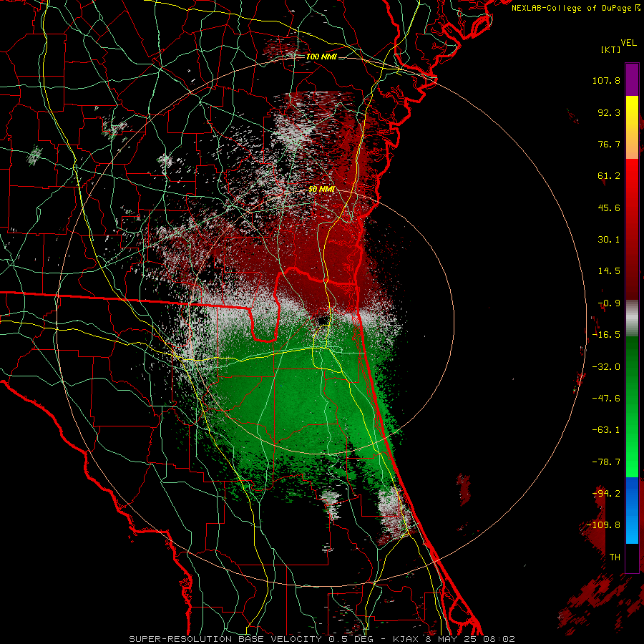The height and width of the screenshot is (644, 644).
Task: Click the TH label beside color bar
Action: coord(615,557)
